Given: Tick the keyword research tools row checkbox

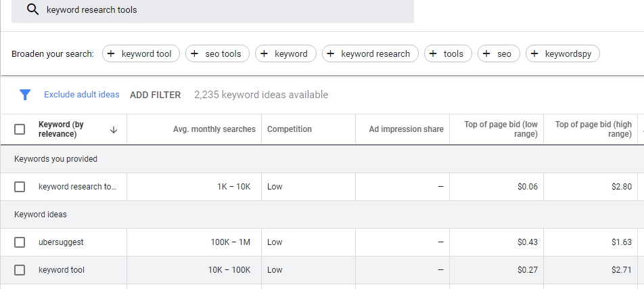Looking at the screenshot, I should (20, 187).
